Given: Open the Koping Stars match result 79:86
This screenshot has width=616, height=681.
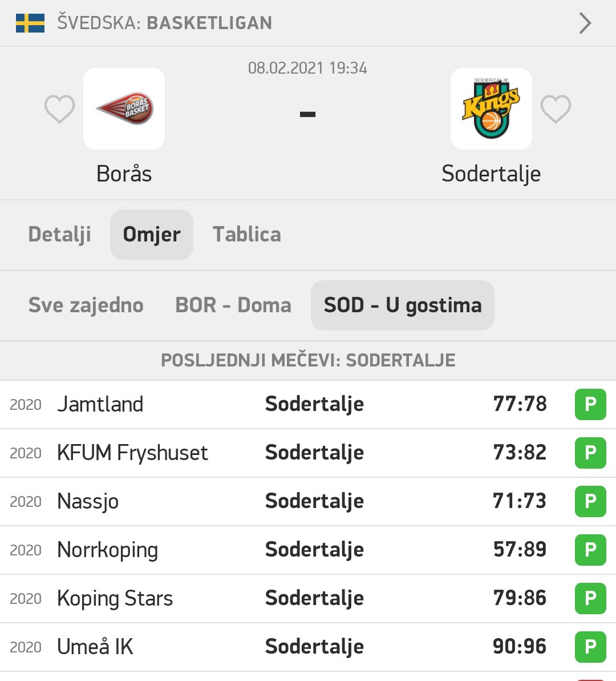Looking at the screenshot, I should 520,598.
